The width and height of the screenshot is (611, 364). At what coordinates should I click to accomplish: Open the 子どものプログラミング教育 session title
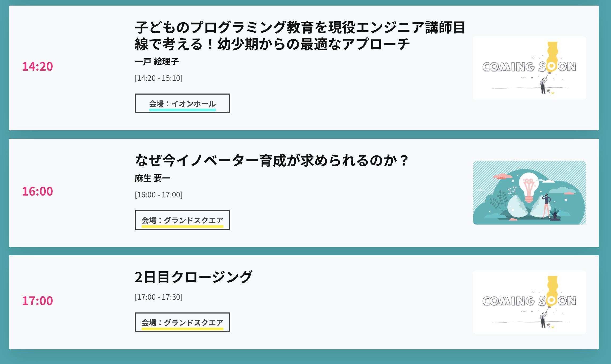pos(300,36)
